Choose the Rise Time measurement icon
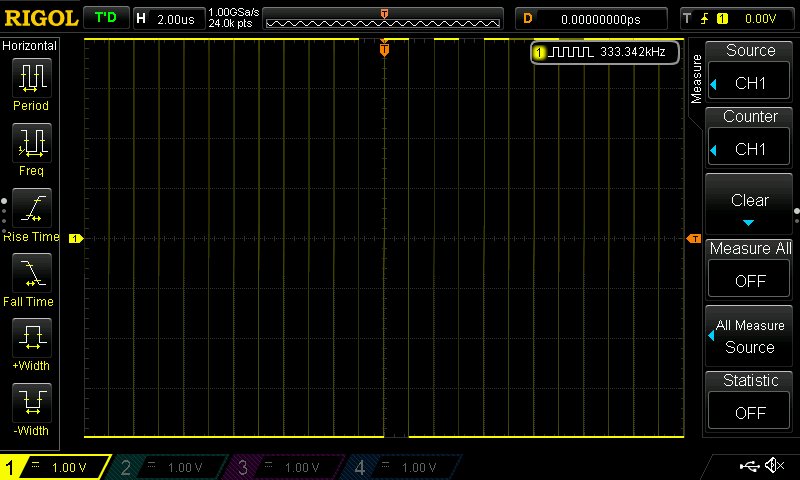This screenshot has width=800, height=480. pyautogui.click(x=31, y=207)
